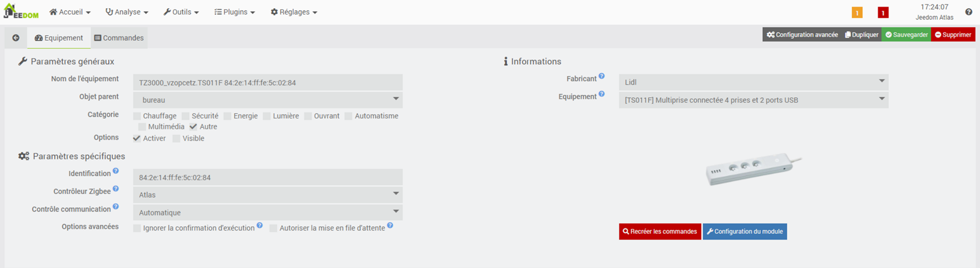This screenshot has height=268, width=980.
Task: Open the Fabricant Lidl dropdown
Action: click(x=753, y=82)
